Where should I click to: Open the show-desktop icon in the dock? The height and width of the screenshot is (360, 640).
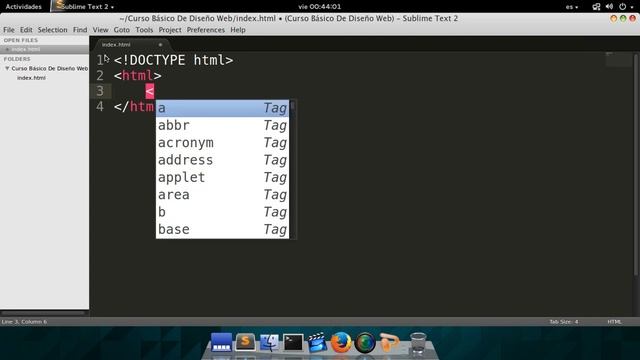coord(221,342)
